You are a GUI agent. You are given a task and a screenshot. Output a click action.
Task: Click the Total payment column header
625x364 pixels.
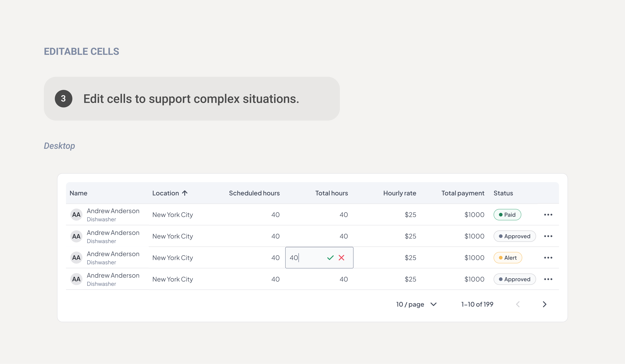tap(463, 193)
